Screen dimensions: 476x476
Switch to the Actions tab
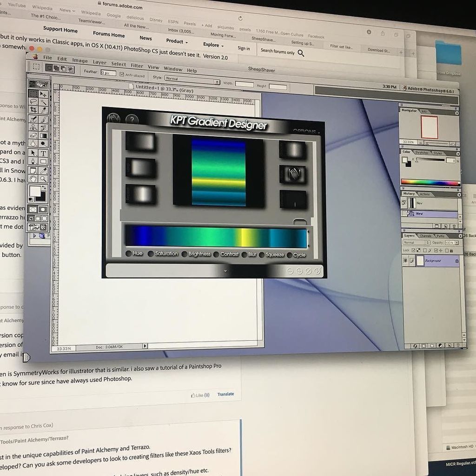[425, 194]
